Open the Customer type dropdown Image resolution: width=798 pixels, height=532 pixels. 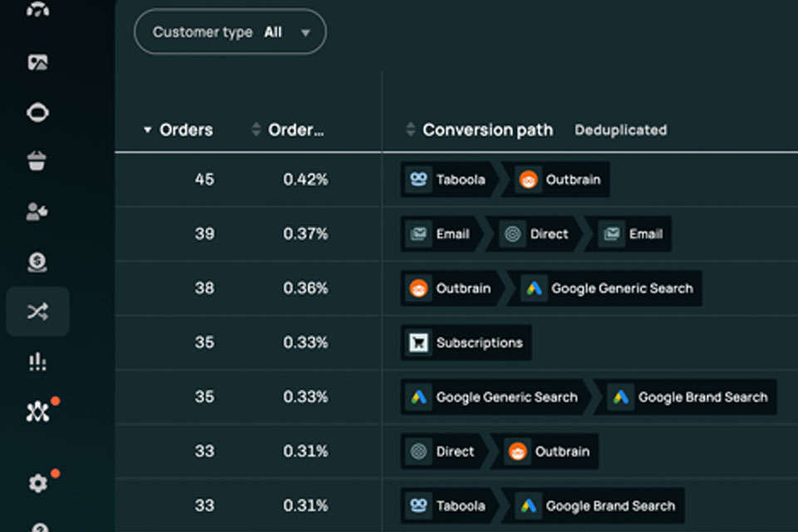coord(230,32)
